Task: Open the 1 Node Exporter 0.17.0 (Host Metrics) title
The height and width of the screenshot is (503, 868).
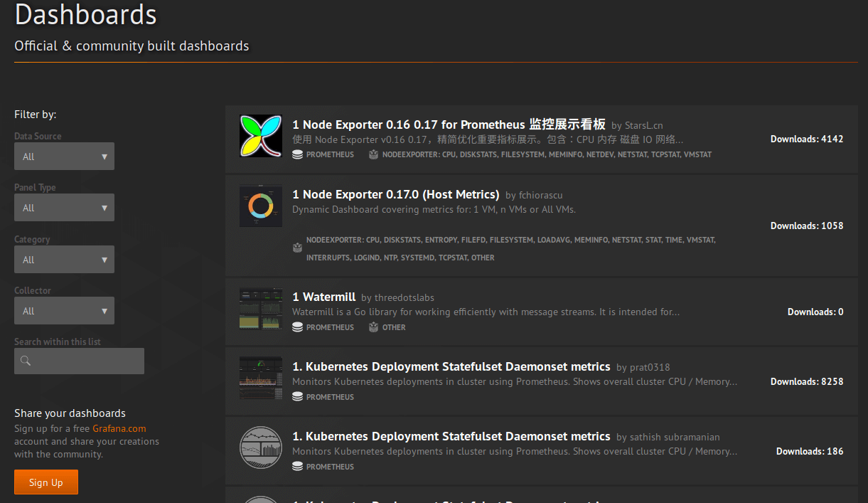Action: point(395,194)
